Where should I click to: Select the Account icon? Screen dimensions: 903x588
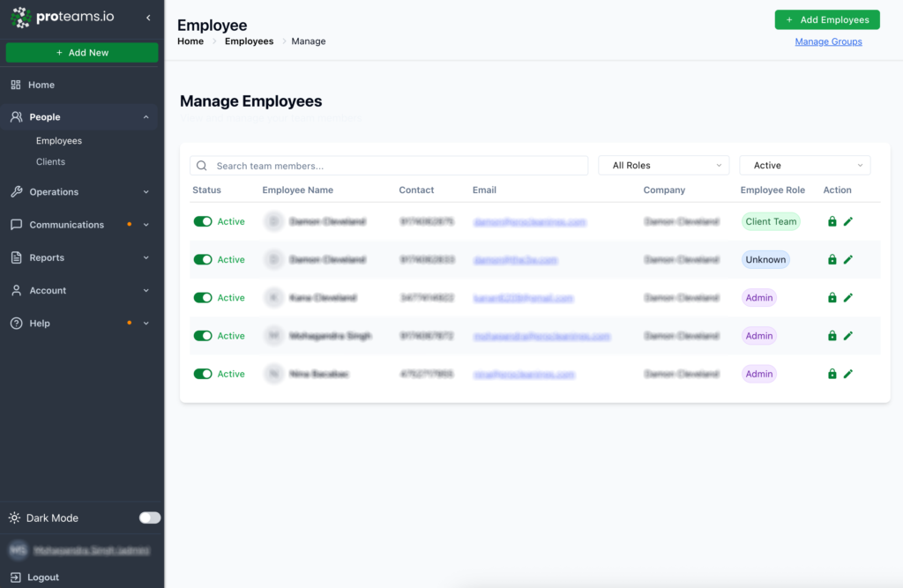tap(15, 290)
